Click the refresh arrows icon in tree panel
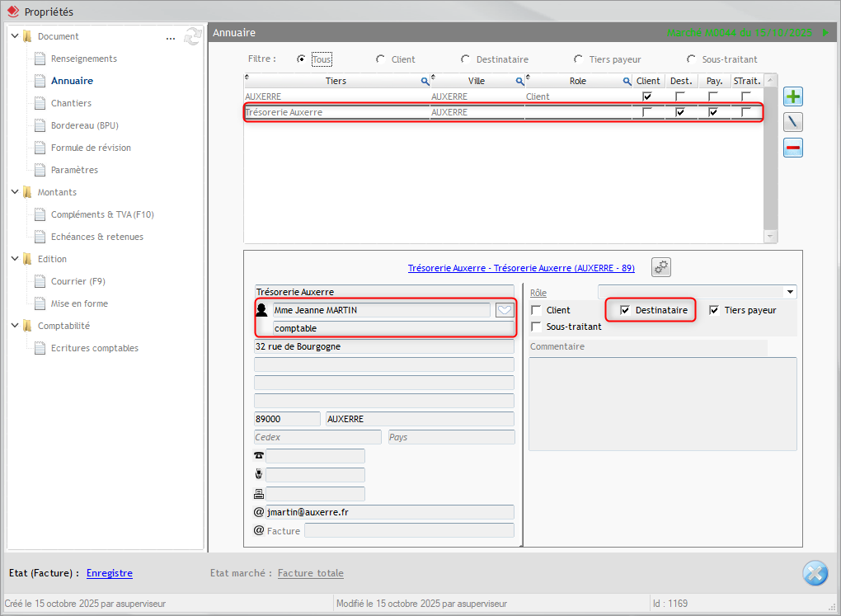Image resolution: width=841 pixels, height=616 pixels. [193, 36]
